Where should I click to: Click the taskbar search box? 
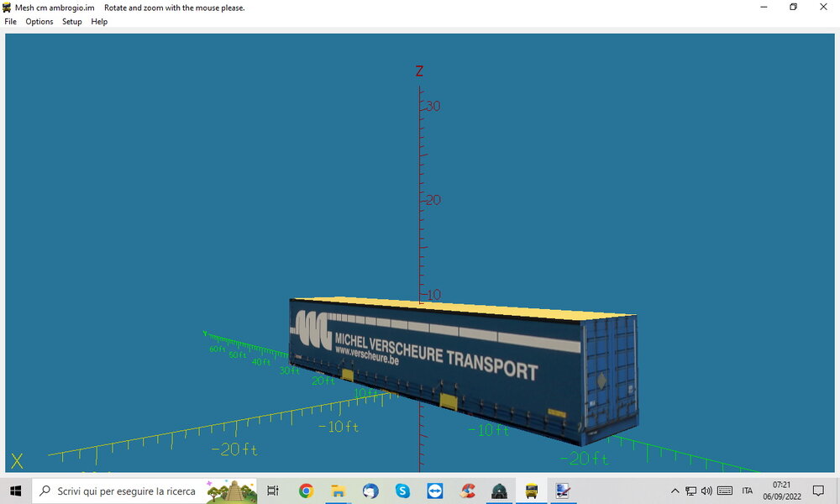click(x=144, y=491)
